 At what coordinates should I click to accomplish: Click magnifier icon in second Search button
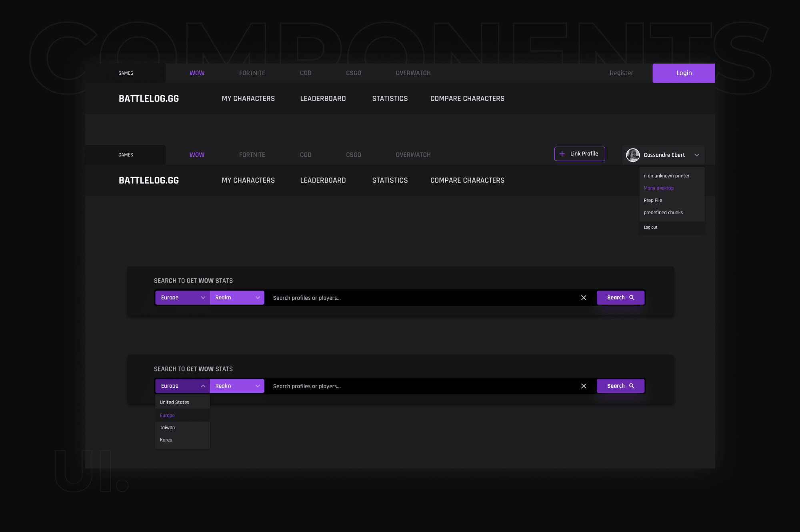coord(632,386)
